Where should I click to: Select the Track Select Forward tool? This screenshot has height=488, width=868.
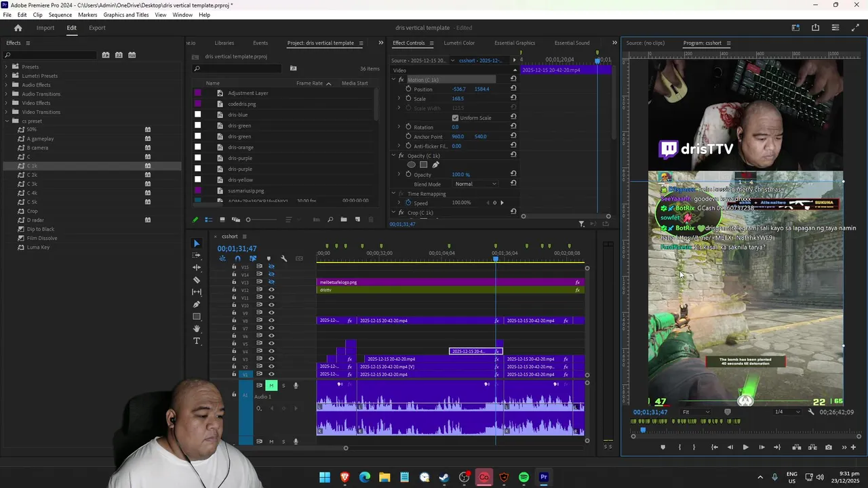click(197, 256)
